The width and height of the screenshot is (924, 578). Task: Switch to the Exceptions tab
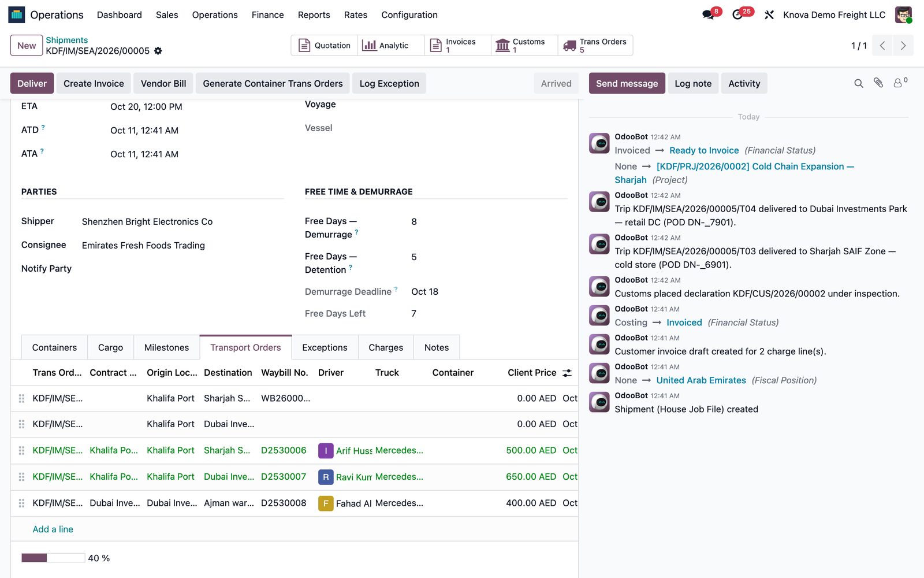pyautogui.click(x=325, y=347)
